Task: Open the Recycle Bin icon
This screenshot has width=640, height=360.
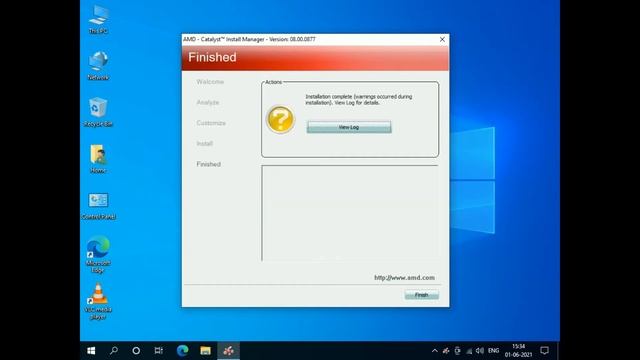Action: (x=98, y=112)
